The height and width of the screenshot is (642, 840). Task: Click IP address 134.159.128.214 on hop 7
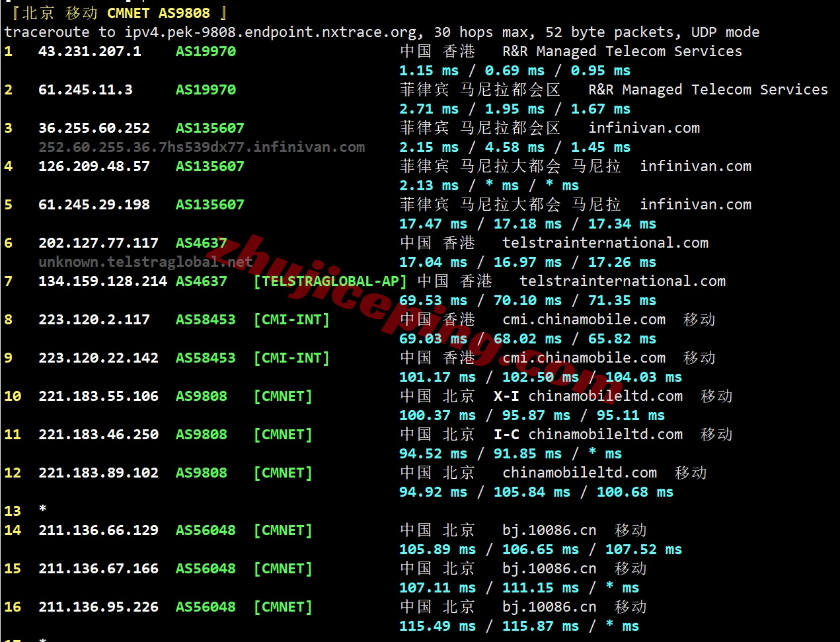[102, 281]
